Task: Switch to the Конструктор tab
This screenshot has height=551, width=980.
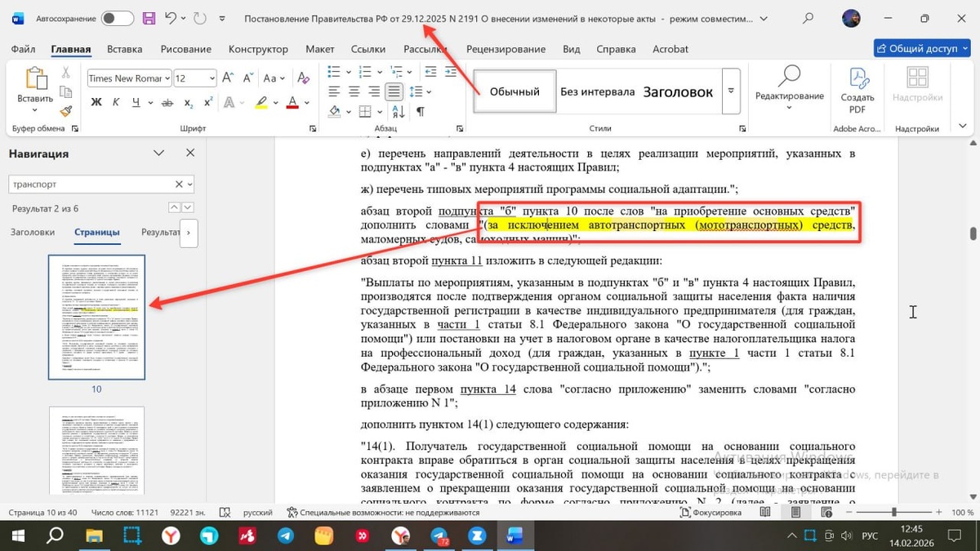Action: tap(258, 49)
